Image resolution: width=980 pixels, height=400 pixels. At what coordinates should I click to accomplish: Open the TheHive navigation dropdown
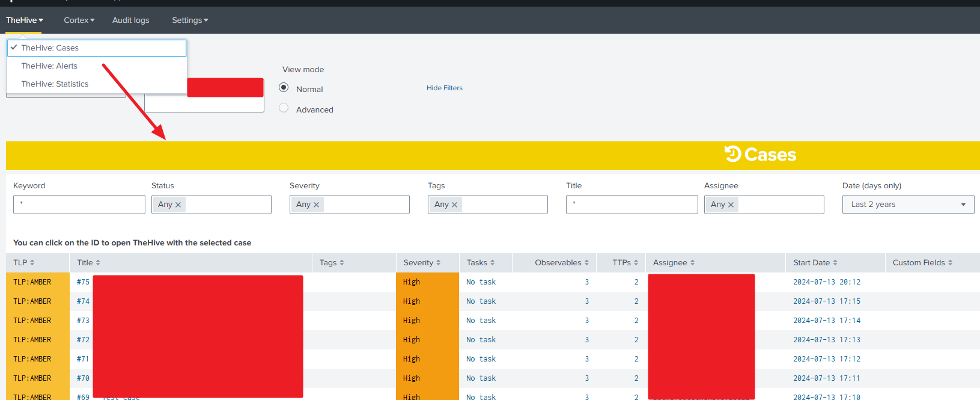pos(25,20)
